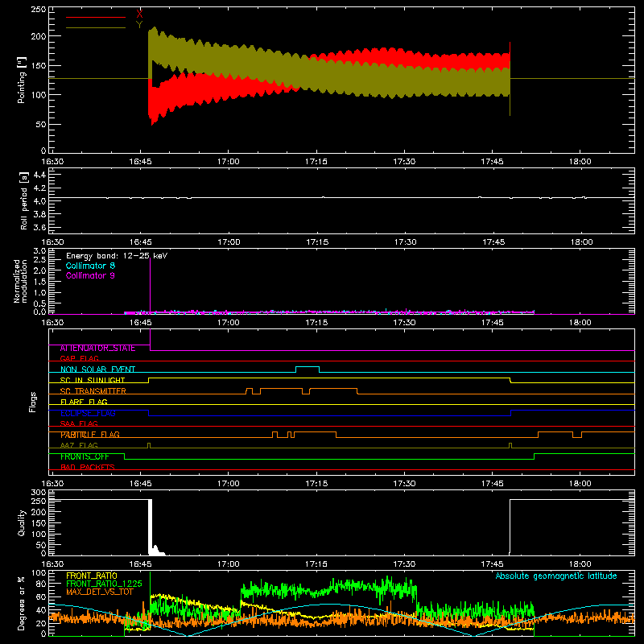This screenshot has height=644, width=644.
Task: Click the FLARE_FLAG label
Action: click(x=84, y=402)
